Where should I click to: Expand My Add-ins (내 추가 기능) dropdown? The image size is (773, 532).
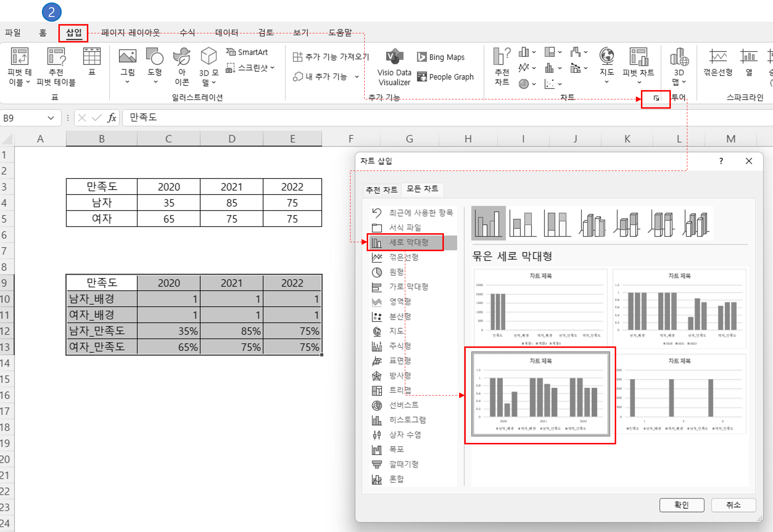tap(357, 77)
